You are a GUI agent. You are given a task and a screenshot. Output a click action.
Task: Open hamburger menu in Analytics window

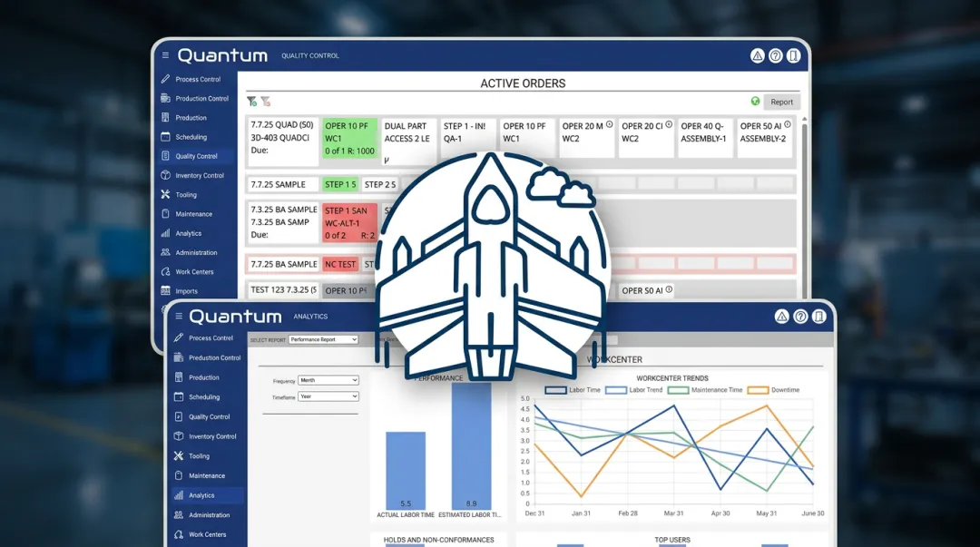(x=179, y=316)
